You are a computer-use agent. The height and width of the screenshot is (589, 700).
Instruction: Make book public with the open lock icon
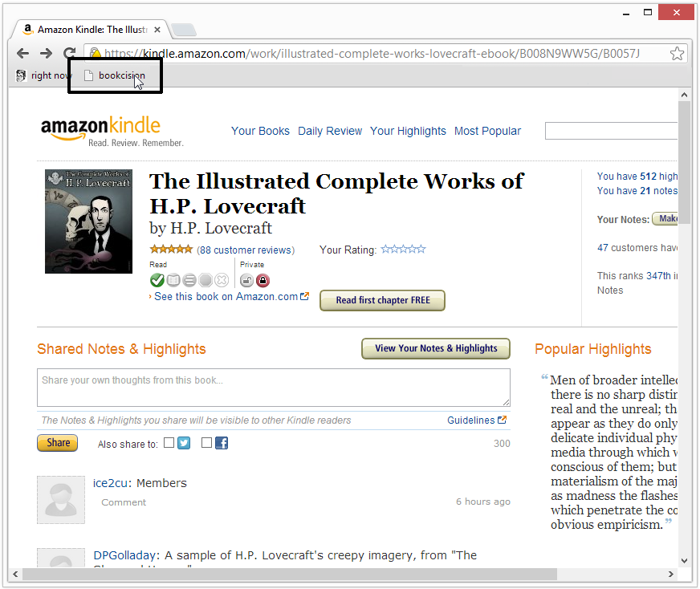246,280
